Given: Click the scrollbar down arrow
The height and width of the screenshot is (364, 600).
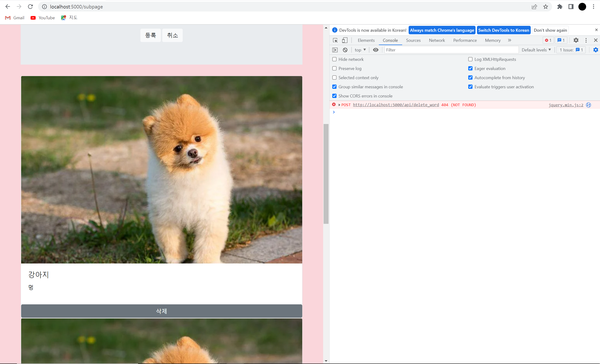Looking at the screenshot, I should click(x=326, y=361).
